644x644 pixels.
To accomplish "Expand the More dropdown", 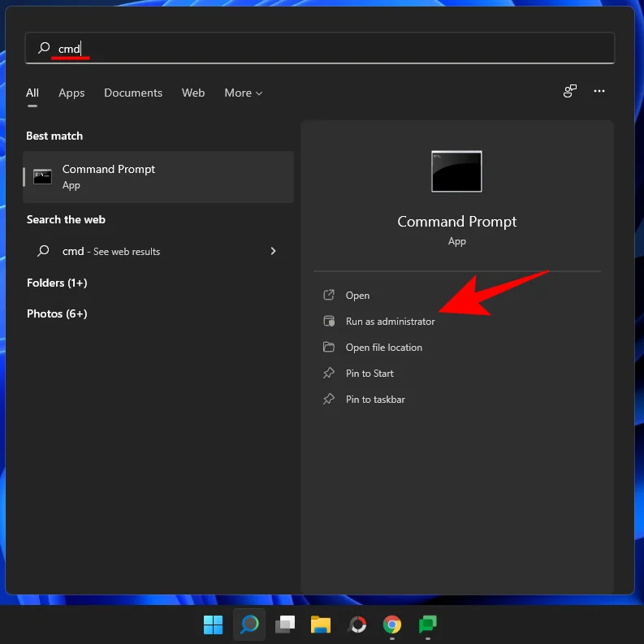I will click(x=243, y=93).
